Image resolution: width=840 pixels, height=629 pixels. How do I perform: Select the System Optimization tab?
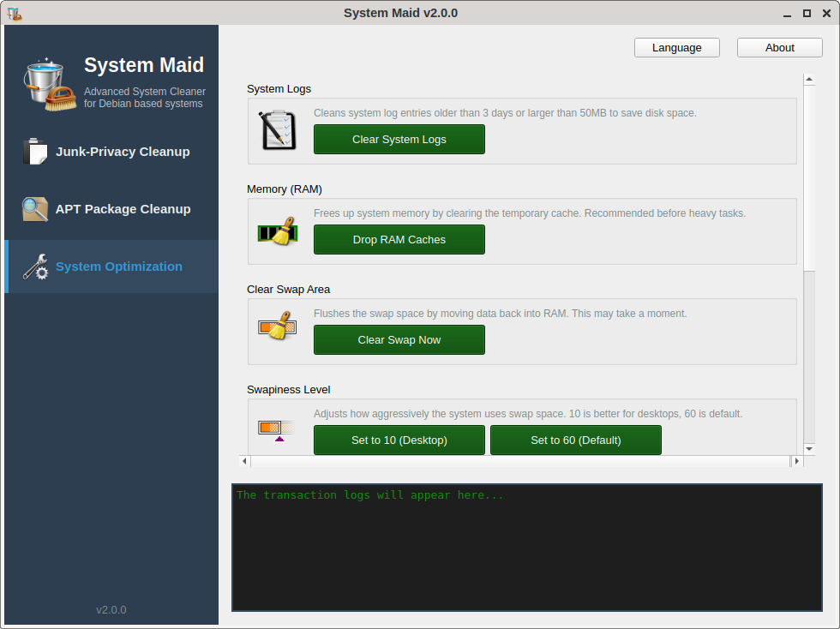[118, 267]
